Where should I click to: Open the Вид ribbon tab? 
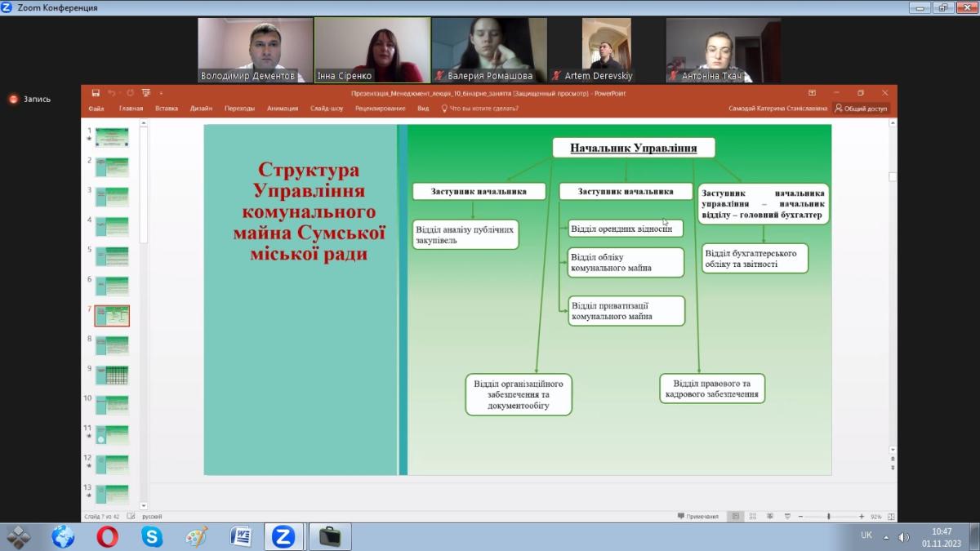(x=423, y=108)
